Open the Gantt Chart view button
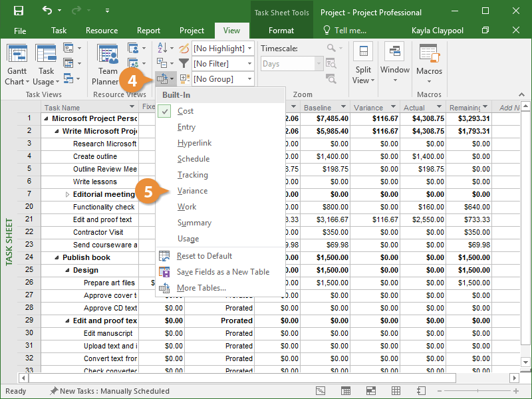Image resolution: width=532 pixels, height=399 pixels. 17,66
